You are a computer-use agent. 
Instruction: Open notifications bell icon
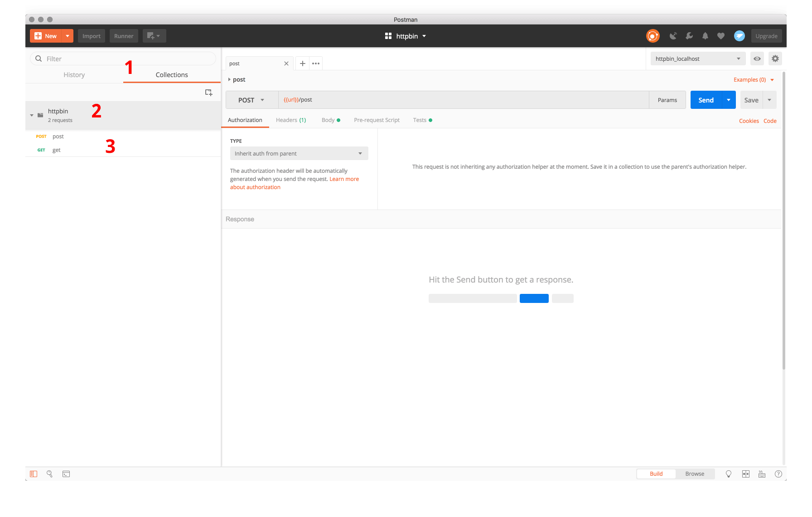coord(705,36)
